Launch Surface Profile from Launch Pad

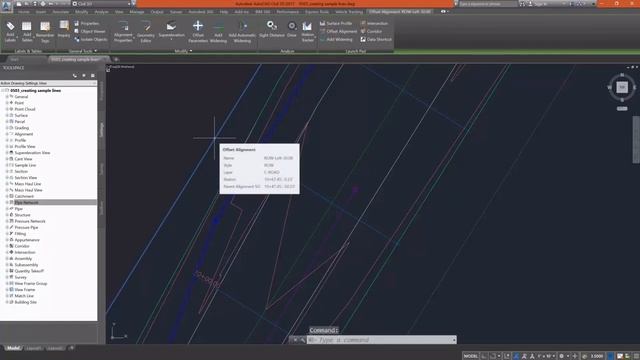point(336,23)
